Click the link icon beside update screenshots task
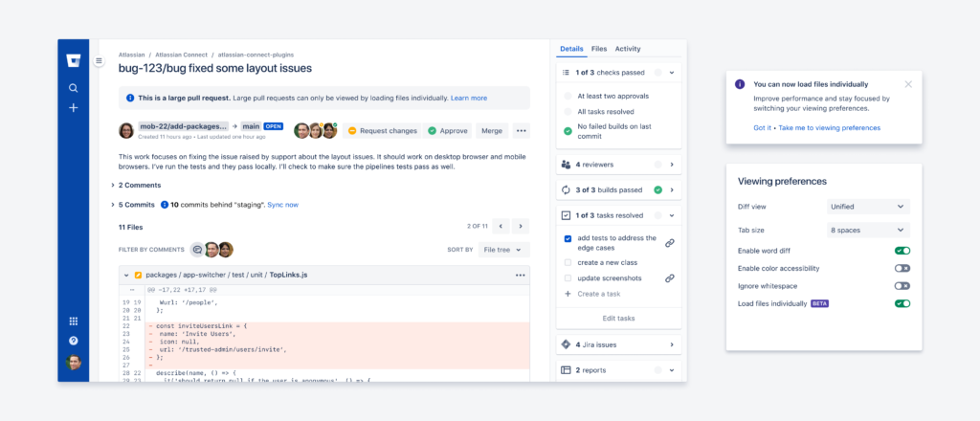This screenshot has height=421, width=980. 669,278
